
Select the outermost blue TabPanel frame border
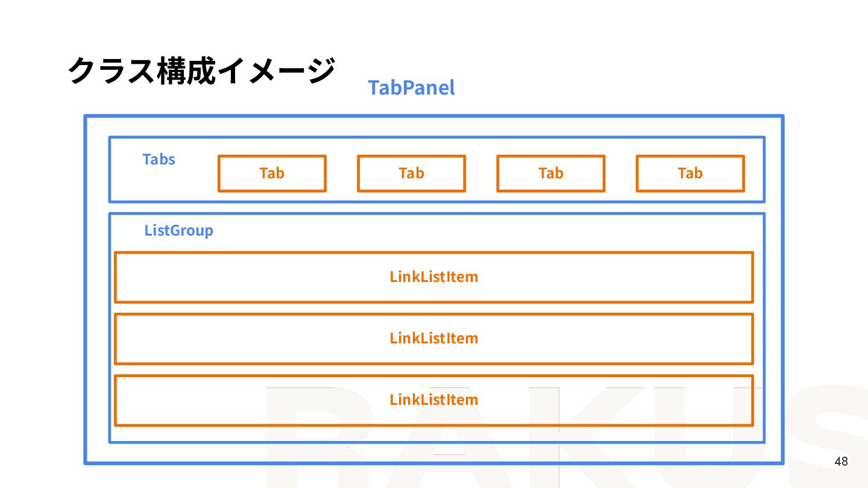coord(85,289)
